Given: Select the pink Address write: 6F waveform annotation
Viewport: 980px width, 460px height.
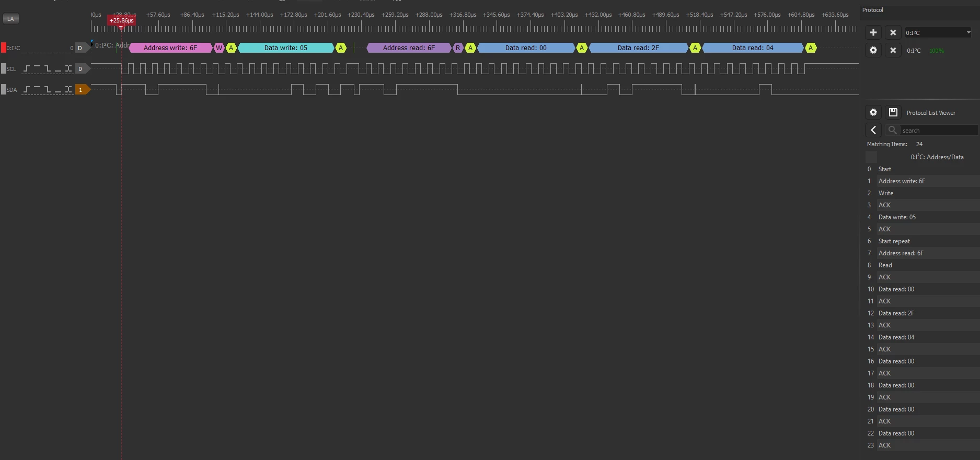Looking at the screenshot, I should pos(170,48).
